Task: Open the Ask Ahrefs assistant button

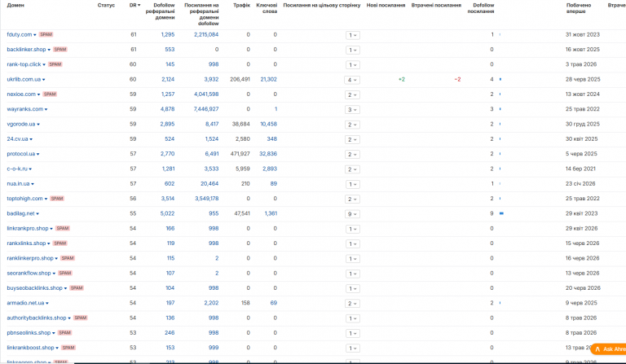Action: [x=608, y=349]
